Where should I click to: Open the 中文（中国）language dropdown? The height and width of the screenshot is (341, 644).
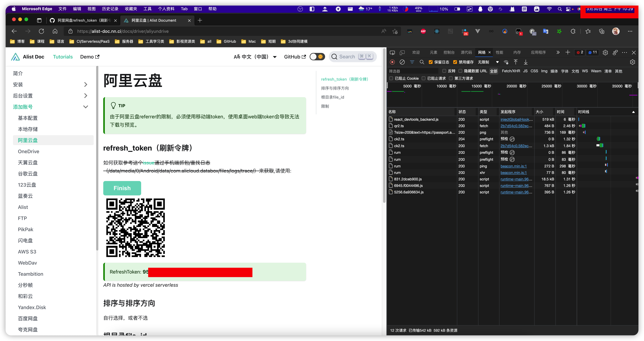pyautogui.click(x=255, y=56)
